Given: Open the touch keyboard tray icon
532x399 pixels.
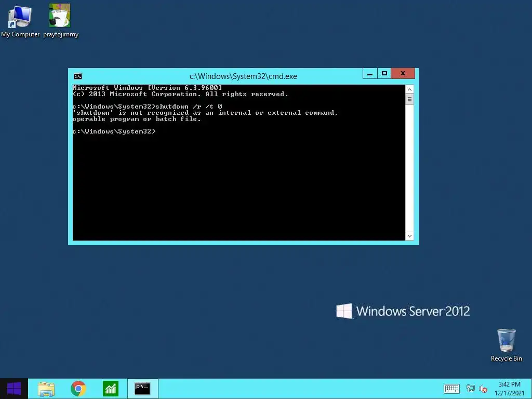Looking at the screenshot, I should 451,389.
